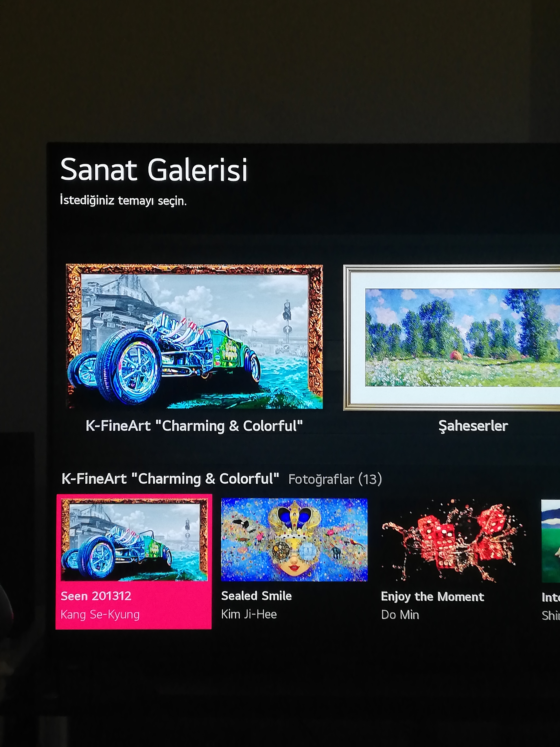
Task: Click the Şaheserler theme label
Action: pos(473,426)
